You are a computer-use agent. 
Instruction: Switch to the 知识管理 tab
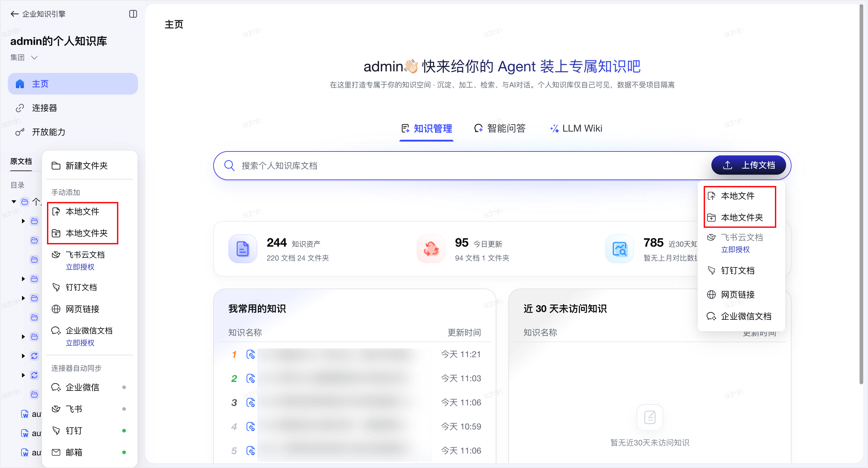426,128
